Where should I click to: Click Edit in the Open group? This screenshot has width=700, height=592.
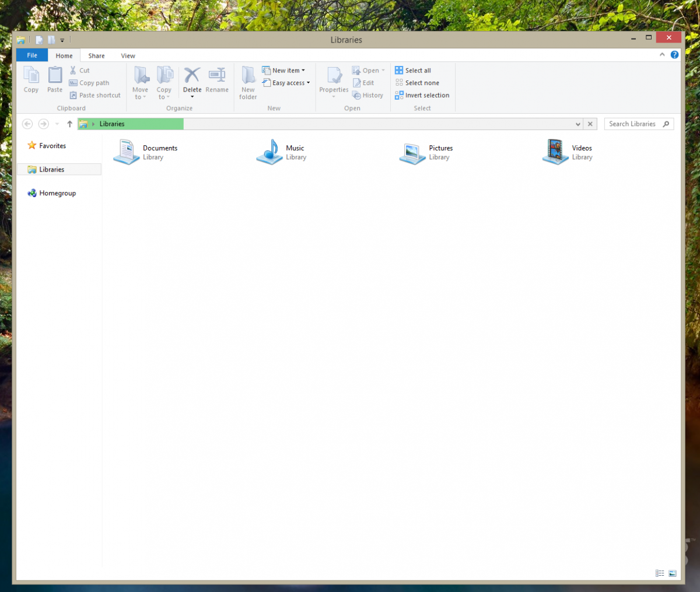[363, 83]
